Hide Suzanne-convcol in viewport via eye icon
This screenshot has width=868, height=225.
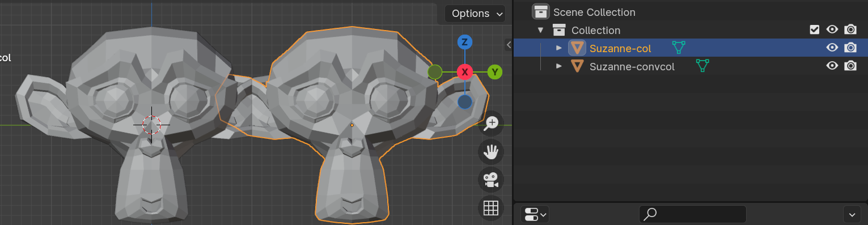[x=832, y=66]
